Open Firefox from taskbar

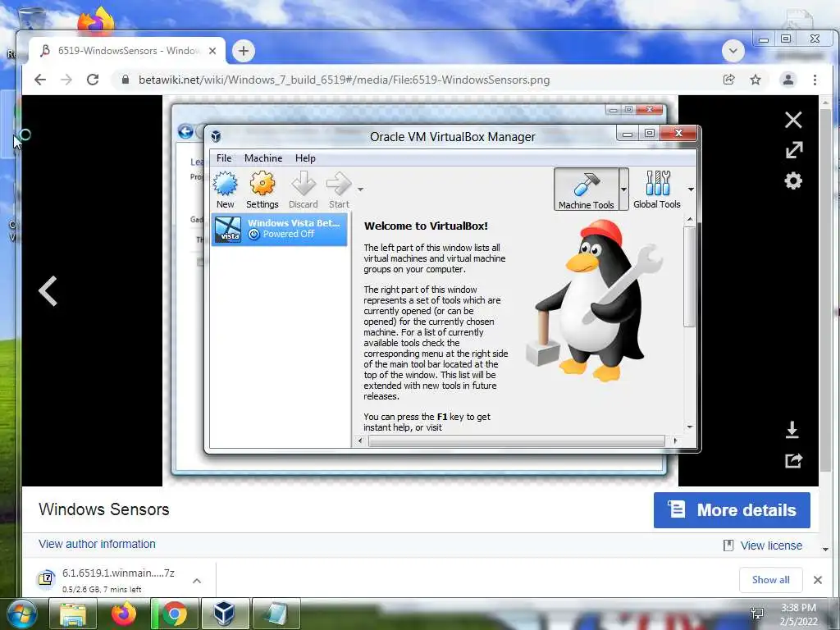tap(124, 614)
